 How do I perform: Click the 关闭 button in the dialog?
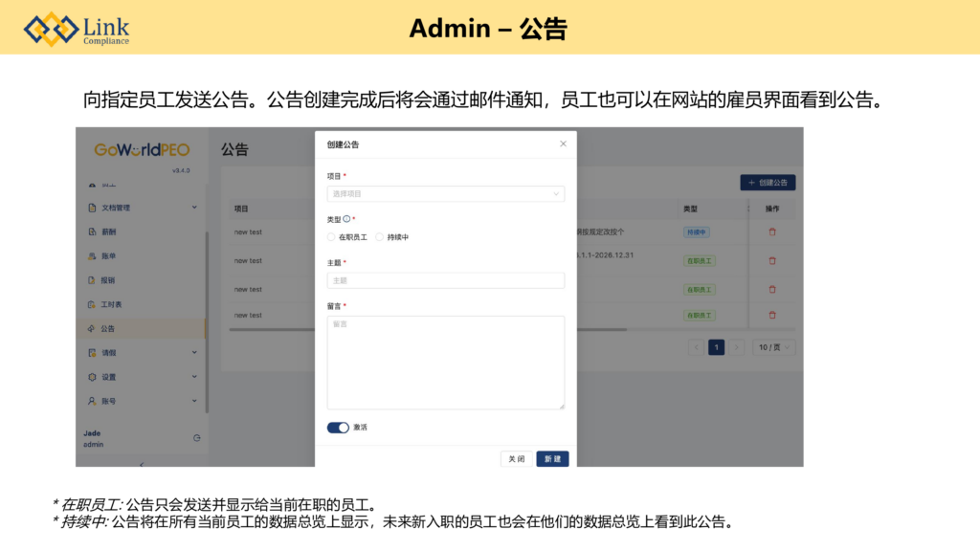tap(516, 459)
